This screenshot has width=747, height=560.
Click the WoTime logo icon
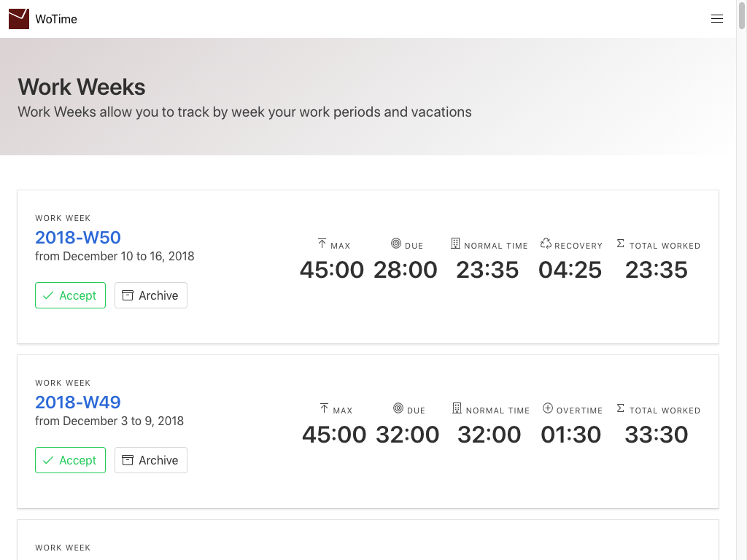(19, 19)
